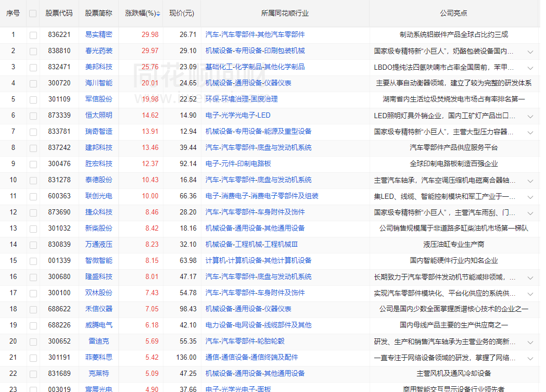Check the box for 688226 威腾电气
Screen dimensions: 546x392
(33, 326)
